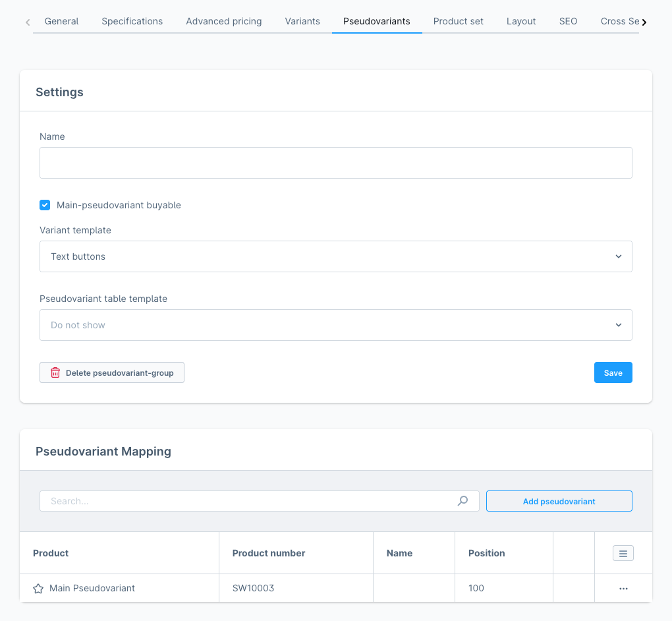The height and width of the screenshot is (621, 672).
Task: Open the grid column settings list icon
Action: tap(623, 553)
